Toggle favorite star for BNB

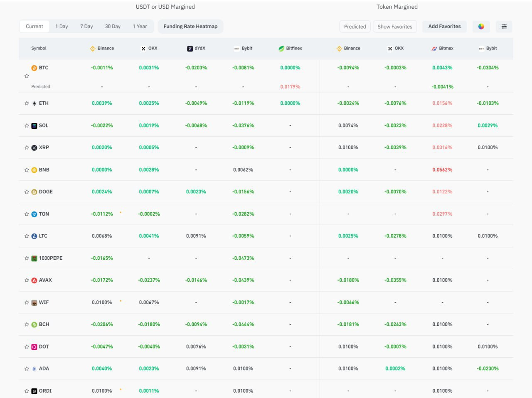[x=27, y=170]
